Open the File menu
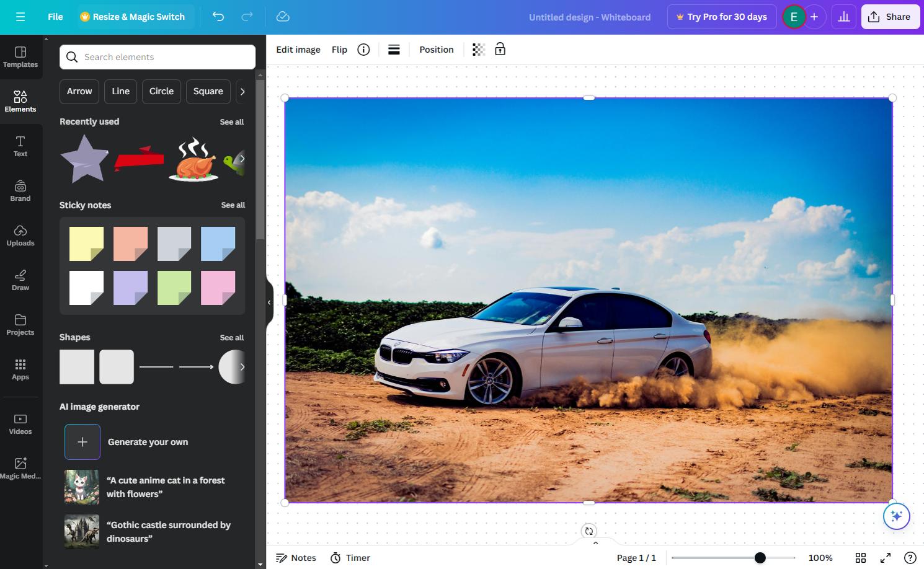This screenshot has width=924, height=569. pos(55,17)
